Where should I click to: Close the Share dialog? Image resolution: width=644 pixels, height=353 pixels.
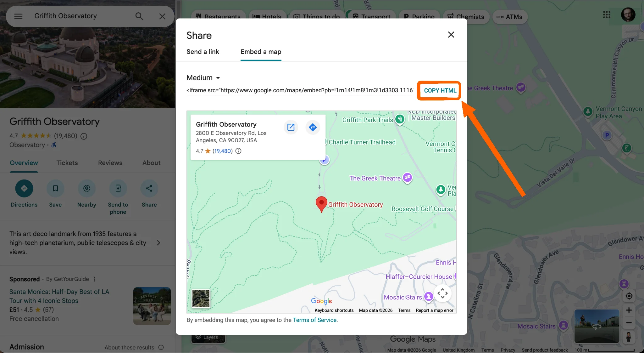tap(451, 35)
